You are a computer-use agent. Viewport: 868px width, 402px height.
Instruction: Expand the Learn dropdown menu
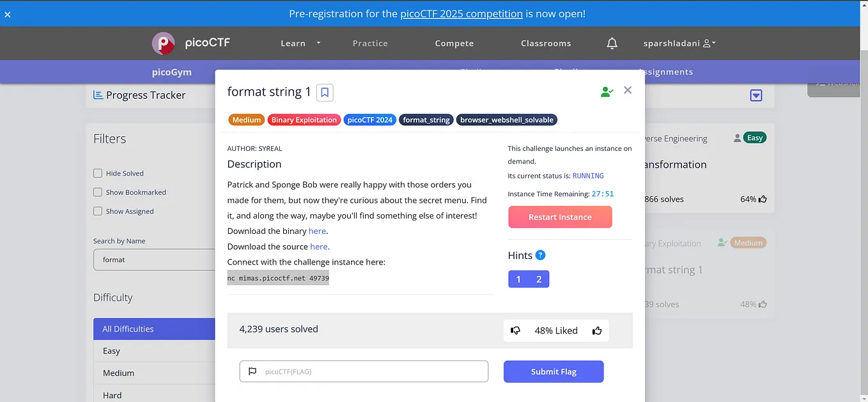(x=300, y=43)
